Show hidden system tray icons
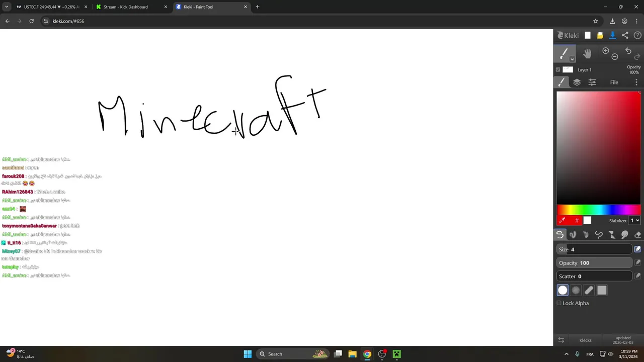Viewport: 644px width, 362px height. pyautogui.click(x=566, y=354)
